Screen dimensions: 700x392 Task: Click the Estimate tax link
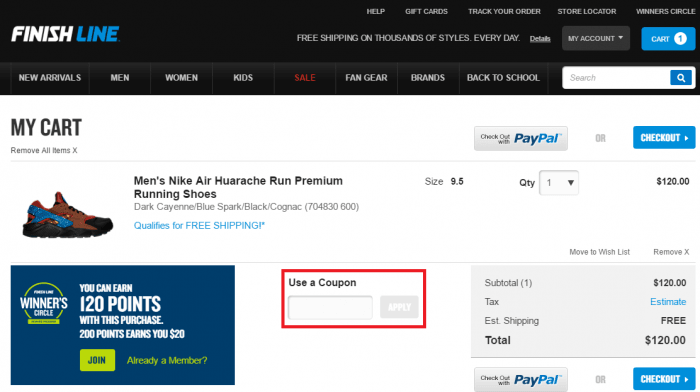668,302
